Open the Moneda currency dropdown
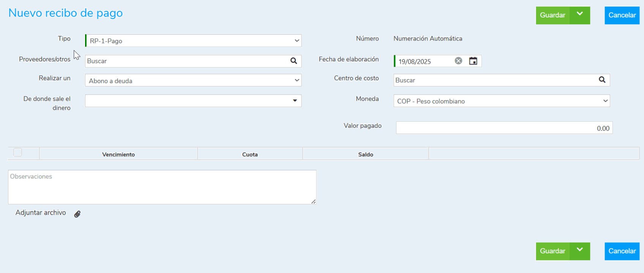The height and width of the screenshot is (273, 644). (501, 101)
